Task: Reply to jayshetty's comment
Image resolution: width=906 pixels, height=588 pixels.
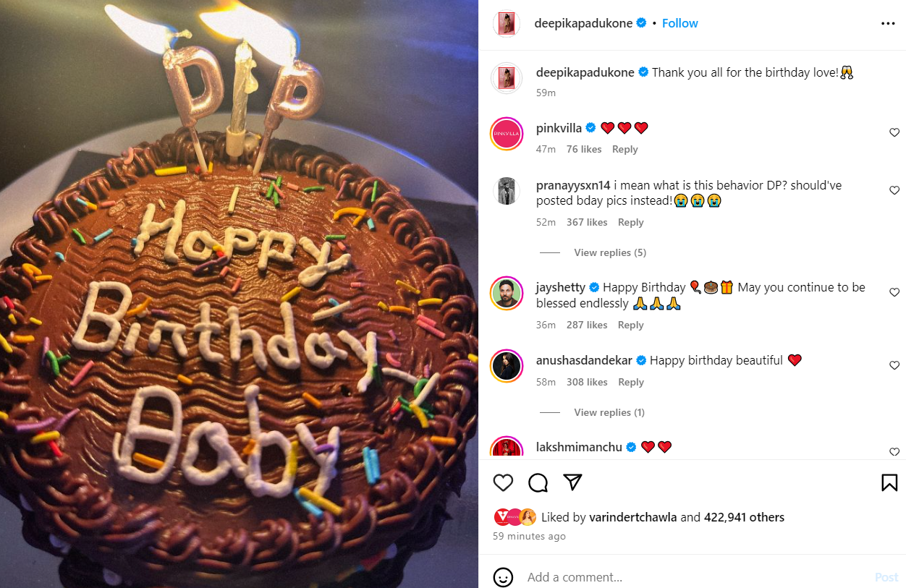Action: coord(630,325)
